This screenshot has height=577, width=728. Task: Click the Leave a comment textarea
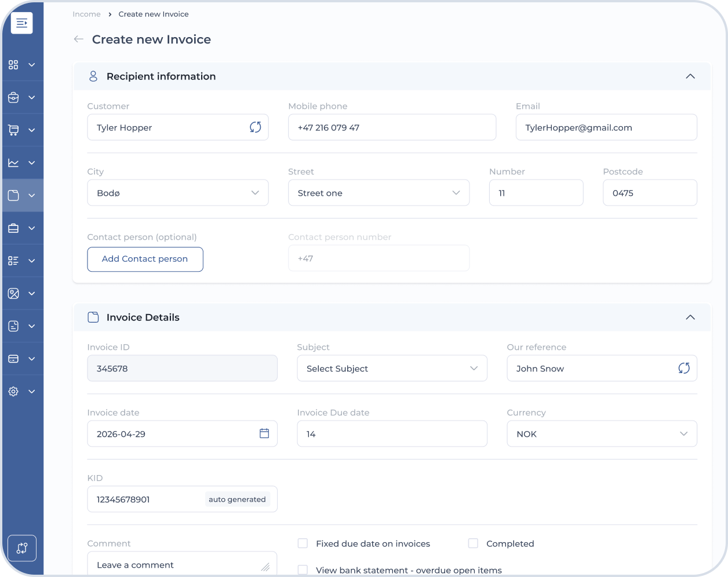(183, 564)
